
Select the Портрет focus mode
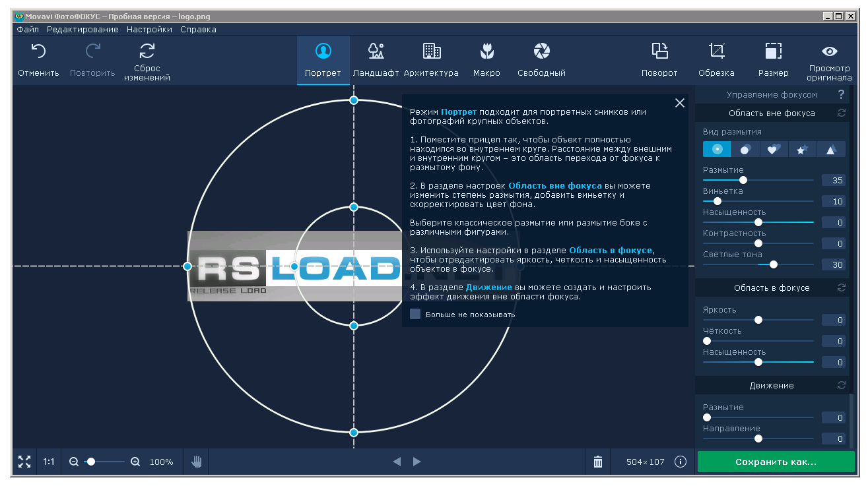click(x=323, y=60)
